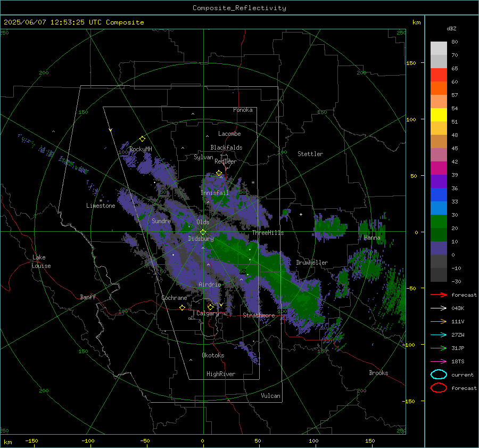Select the 80 dBZ light gray swatch

pos(439,48)
